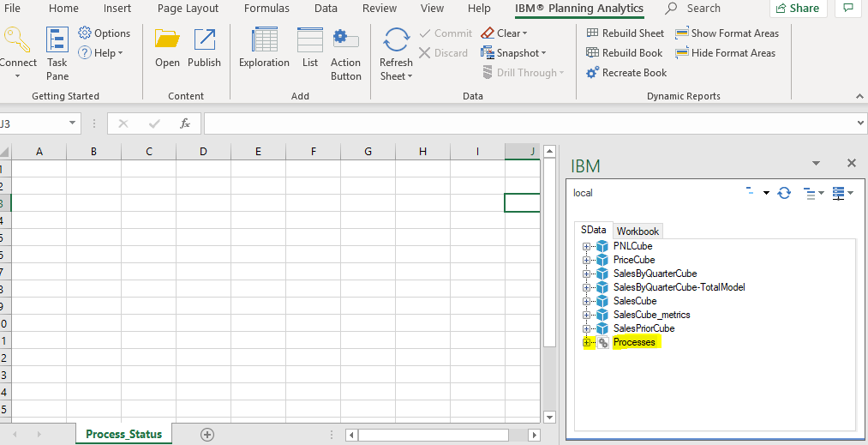Viewport: 868px width, 445px height.
Task: Close the IBM task pane
Action: [852, 163]
